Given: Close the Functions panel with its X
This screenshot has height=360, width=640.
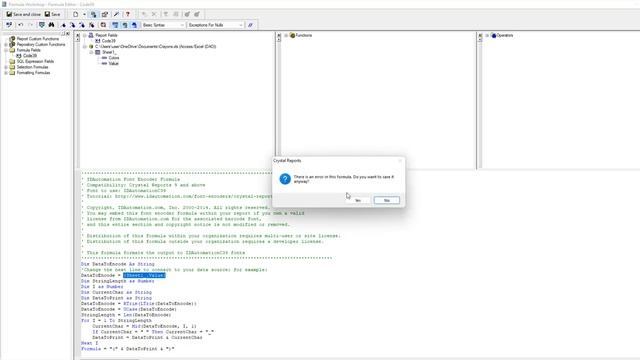Looking at the screenshot, I should [x=279, y=35].
